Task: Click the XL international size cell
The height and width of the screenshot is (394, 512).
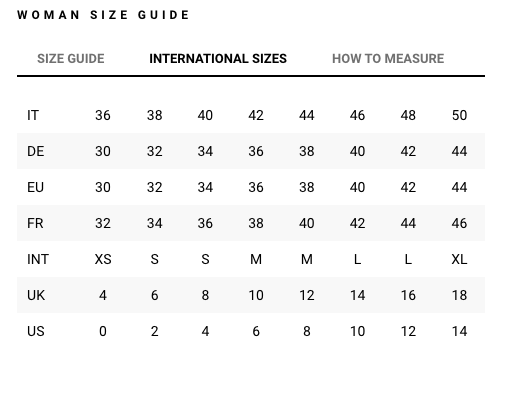Action: [x=459, y=259]
